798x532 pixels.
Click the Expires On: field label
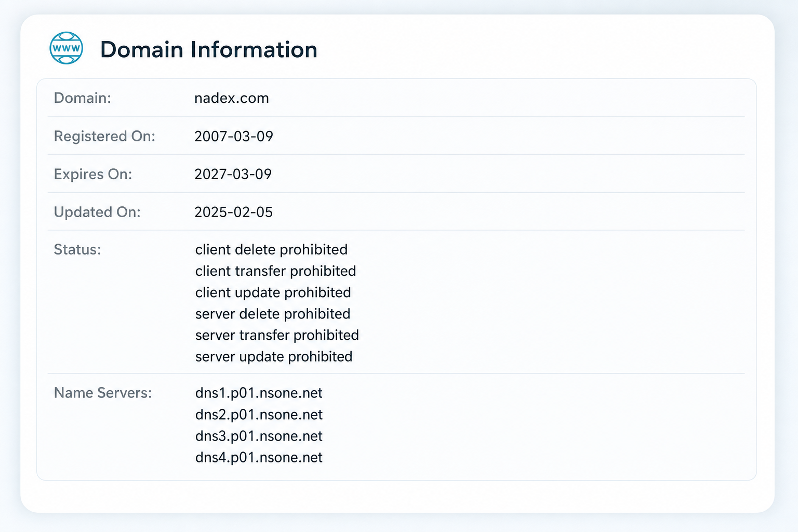coord(93,174)
